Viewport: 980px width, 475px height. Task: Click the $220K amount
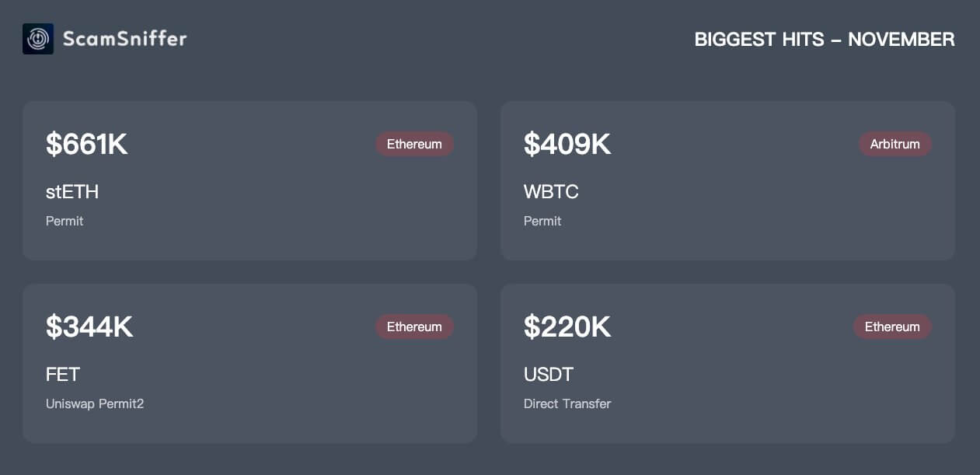click(x=567, y=327)
